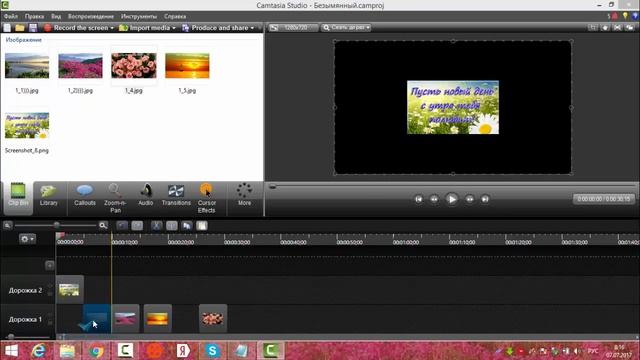Click the timeline Redo button
This screenshot has width=640, height=360.
point(137,225)
